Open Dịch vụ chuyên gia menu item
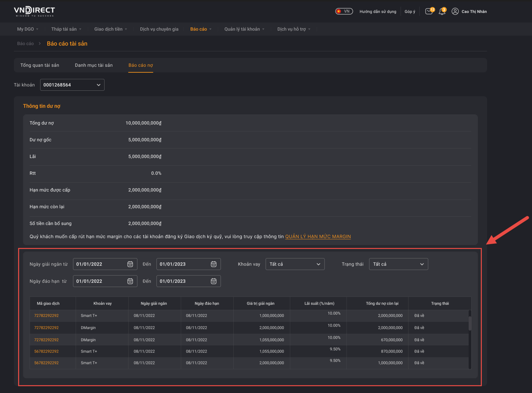 coord(159,29)
